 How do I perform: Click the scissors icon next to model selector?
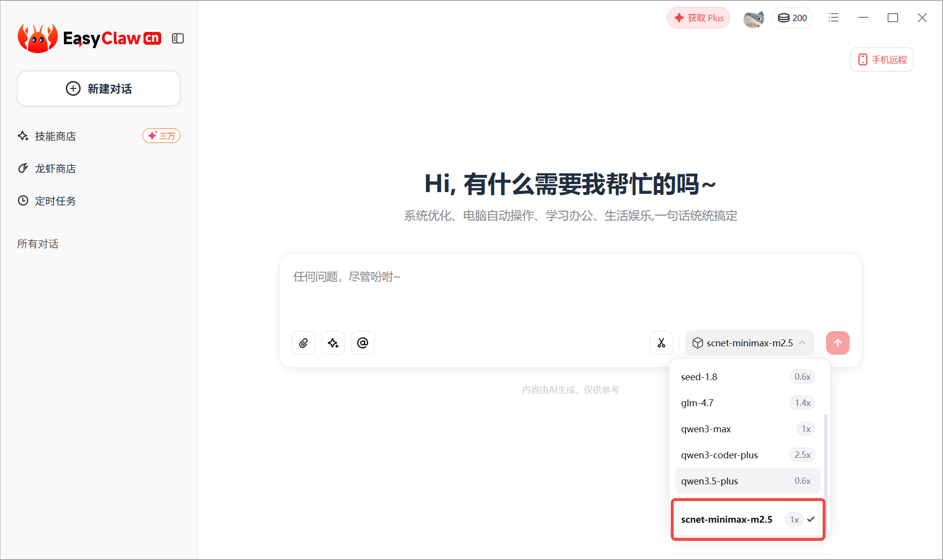point(661,342)
